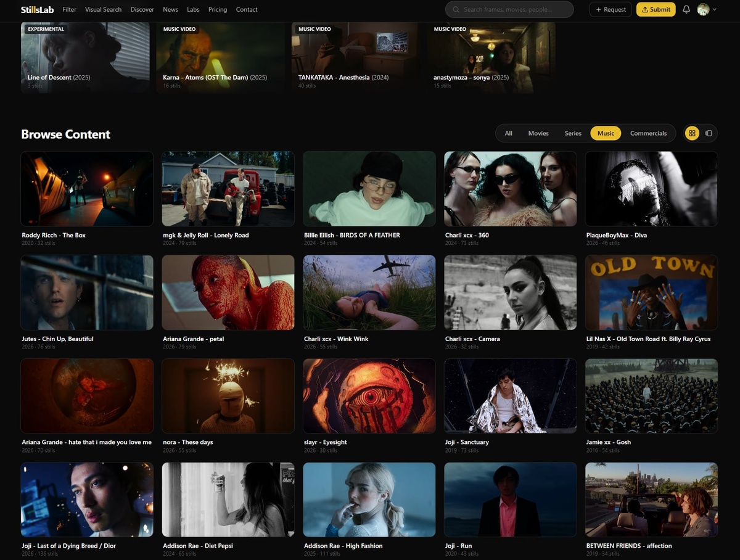Click the yellow Submit button
The width and height of the screenshot is (740, 560).
click(x=656, y=9)
